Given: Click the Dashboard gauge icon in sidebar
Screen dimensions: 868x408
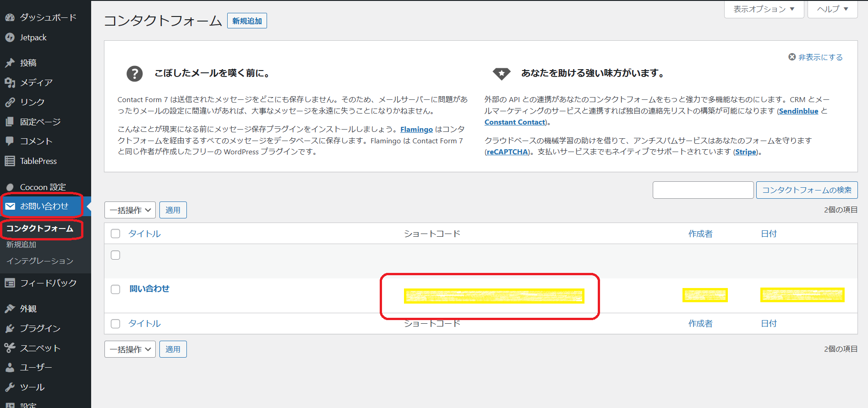Looking at the screenshot, I should tap(10, 18).
